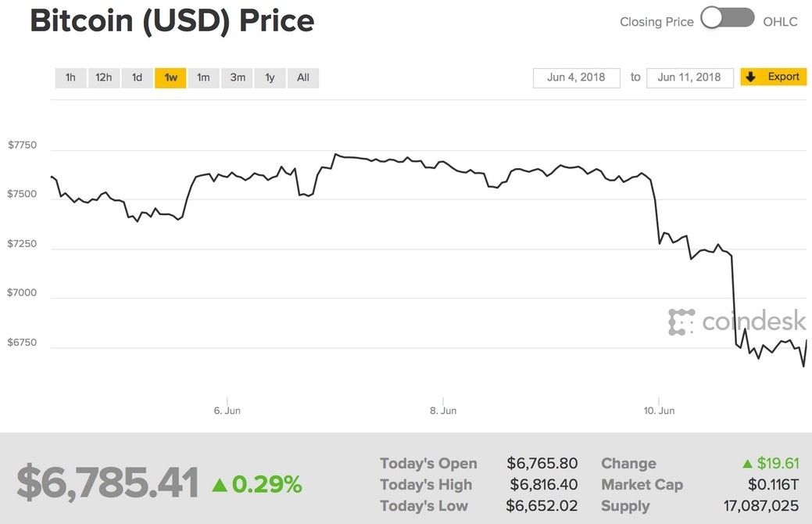Click the download arrow icon on Export
The image size is (812, 524).
752,77
